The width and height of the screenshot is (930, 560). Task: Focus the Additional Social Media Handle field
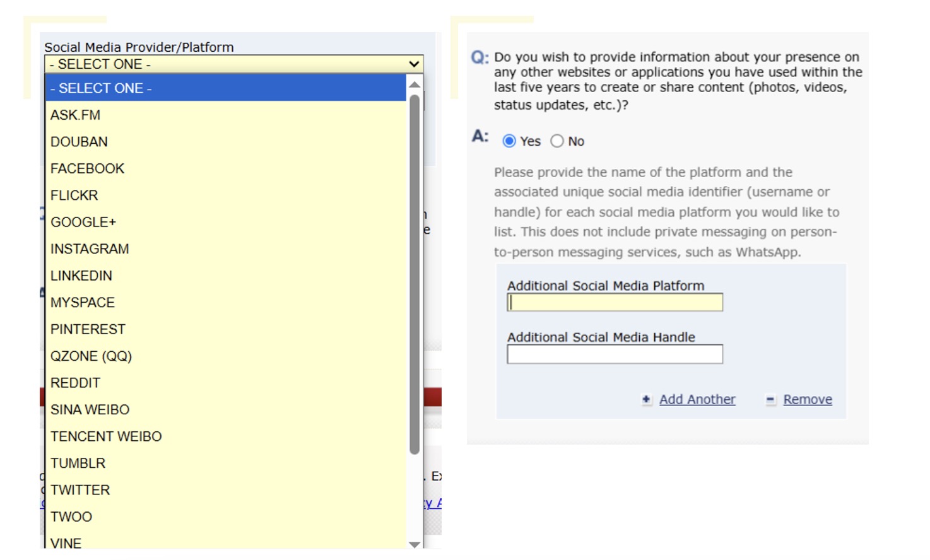click(x=615, y=354)
